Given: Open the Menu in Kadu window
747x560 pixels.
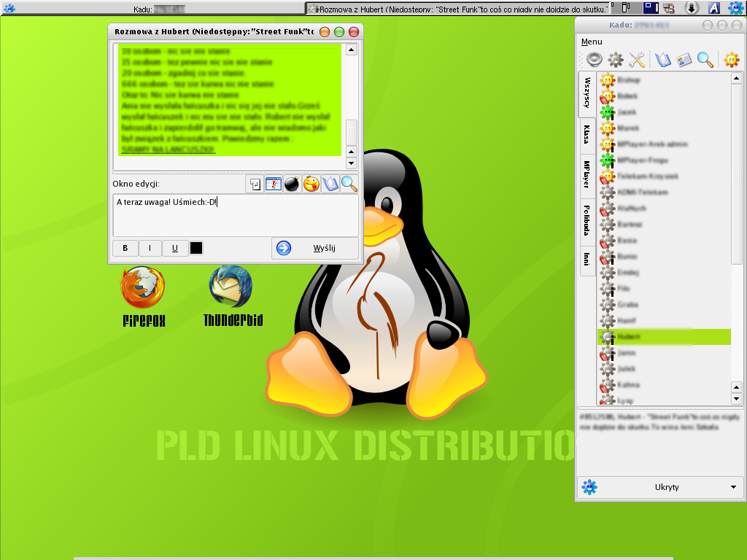Looking at the screenshot, I should tap(592, 42).
